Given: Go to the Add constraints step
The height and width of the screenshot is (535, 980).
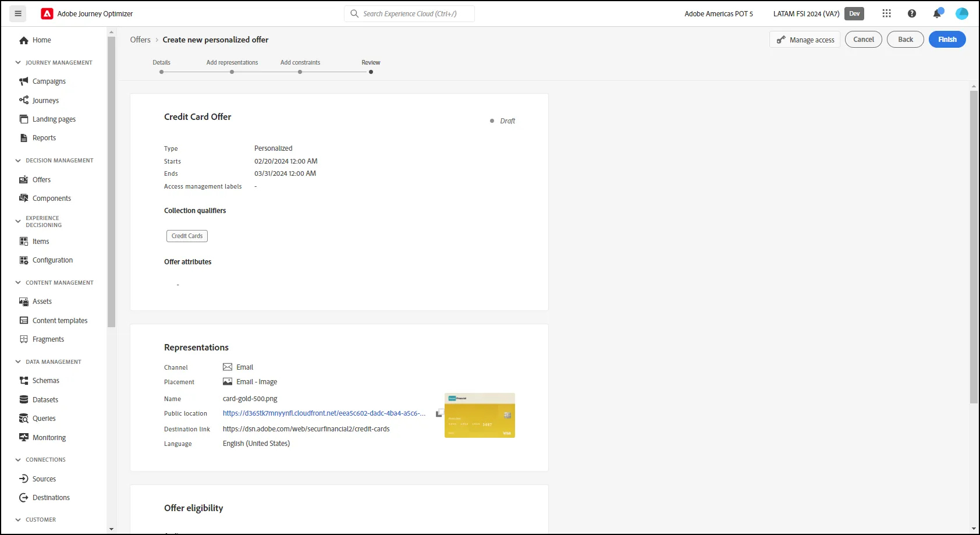Looking at the screenshot, I should point(300,66).
